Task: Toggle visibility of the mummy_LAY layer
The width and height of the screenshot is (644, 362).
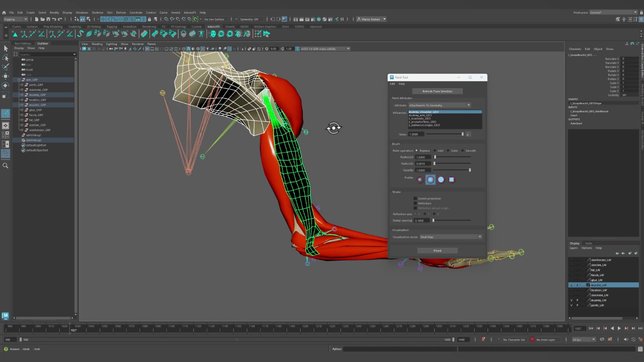Action: [571, 300]
